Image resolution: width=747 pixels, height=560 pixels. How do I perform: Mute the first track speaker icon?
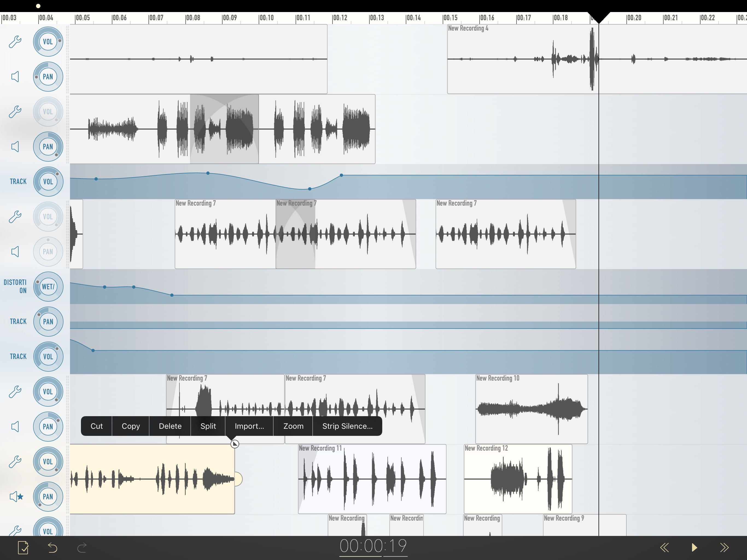tap(15, 77)
